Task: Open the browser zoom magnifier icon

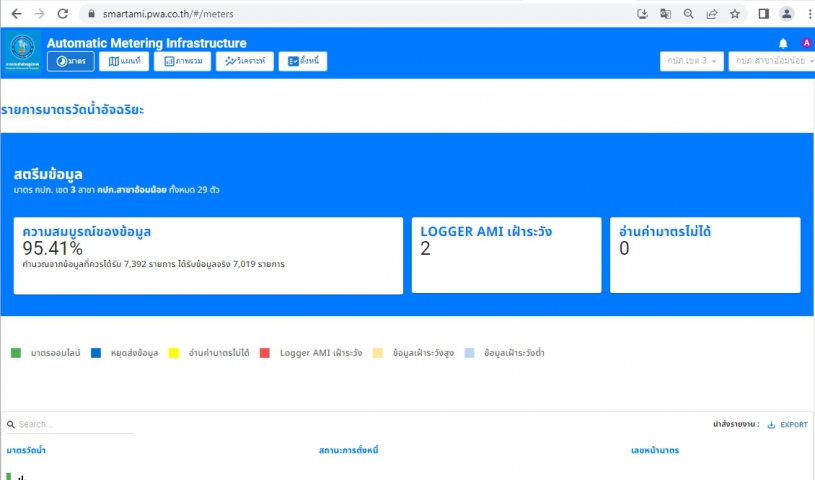Action: [x=688, y=14]
